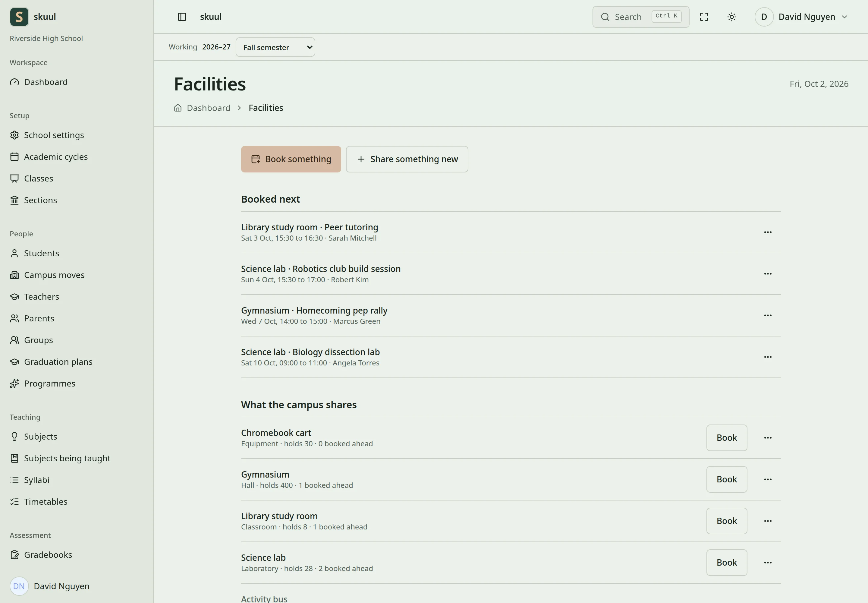Viewport: 868px width, 603px height.
Task: Open the David Nguyen account menu
Action: tap(801, 17)
